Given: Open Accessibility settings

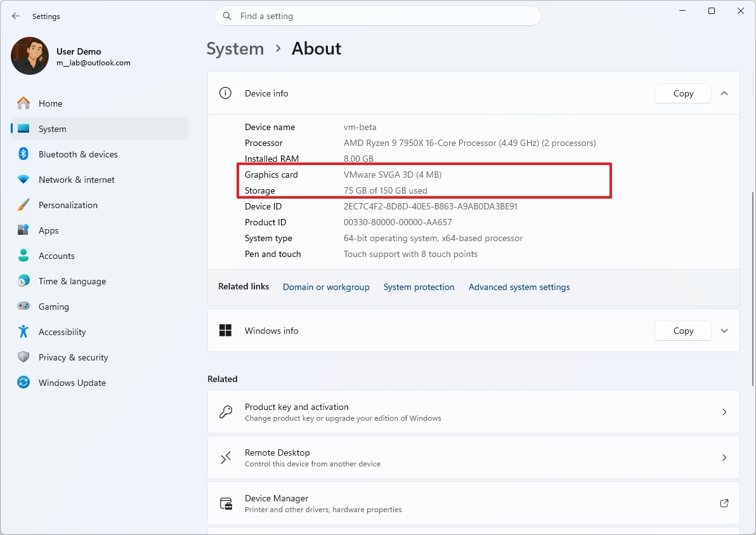Looking at the screenshot, I should click(62, 331).
